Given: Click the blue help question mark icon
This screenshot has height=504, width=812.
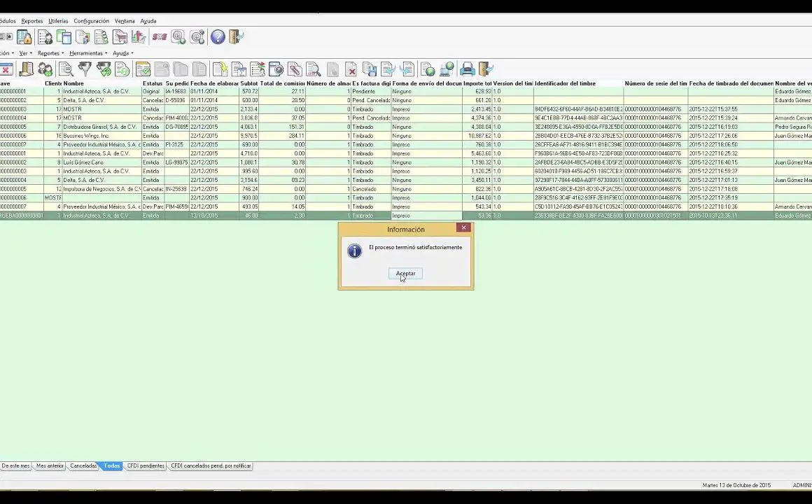Looking at the screenshot, I should (x=218, y=37).
